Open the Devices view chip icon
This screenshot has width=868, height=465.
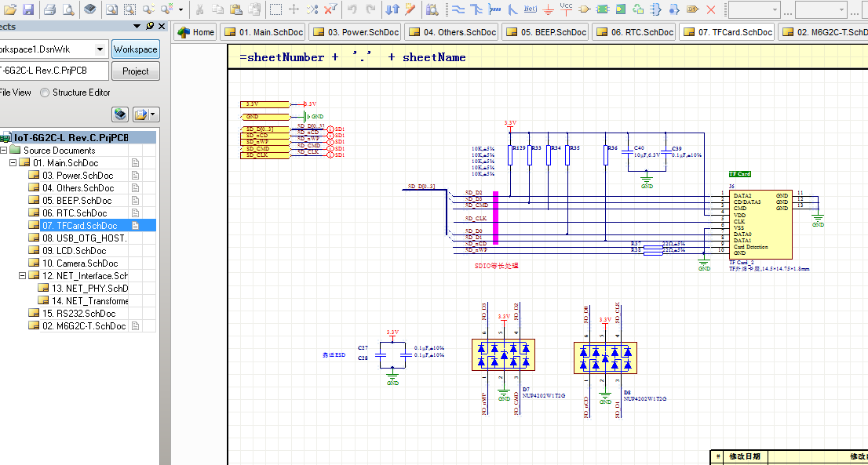89,9
